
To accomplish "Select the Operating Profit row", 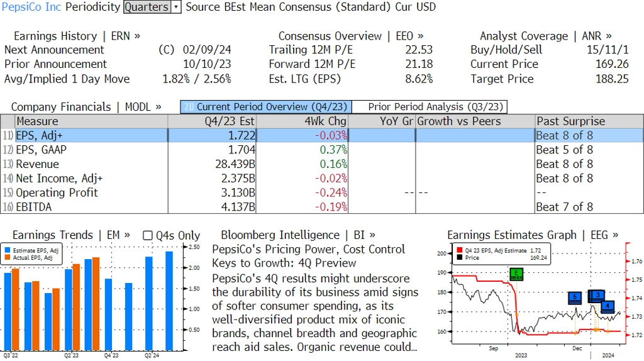I will (x=322, y=192).
